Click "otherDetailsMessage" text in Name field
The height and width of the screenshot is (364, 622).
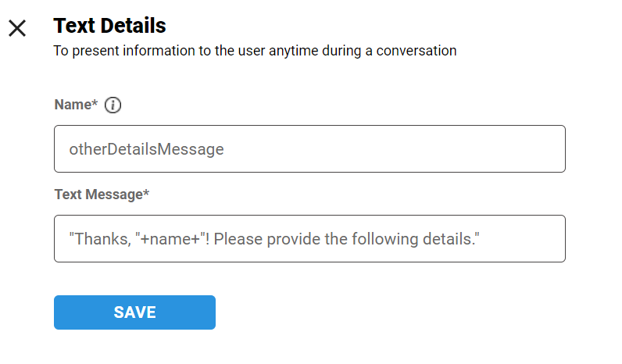point(146,149)
